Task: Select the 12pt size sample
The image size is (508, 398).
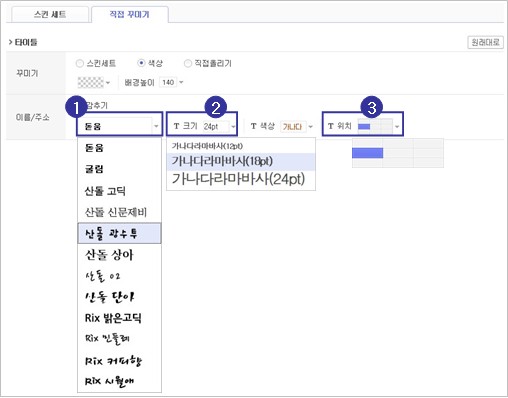Action: [241, 146]
